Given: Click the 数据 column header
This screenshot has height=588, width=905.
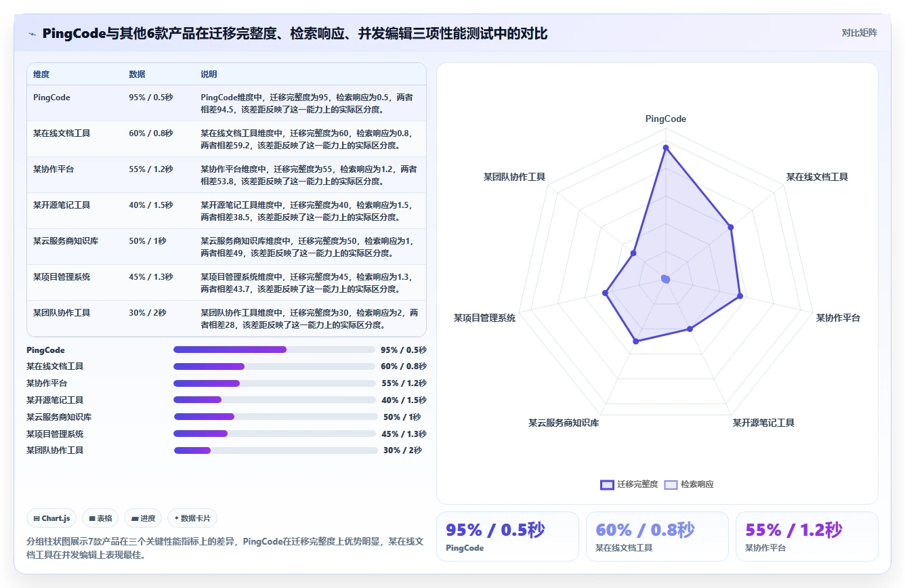Looking at the screenshot, I should click(x=137, y=75).
